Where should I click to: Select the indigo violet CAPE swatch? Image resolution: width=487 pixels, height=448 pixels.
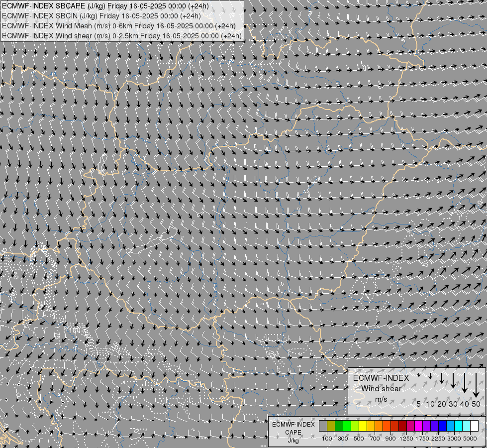(x=434, y=426)
